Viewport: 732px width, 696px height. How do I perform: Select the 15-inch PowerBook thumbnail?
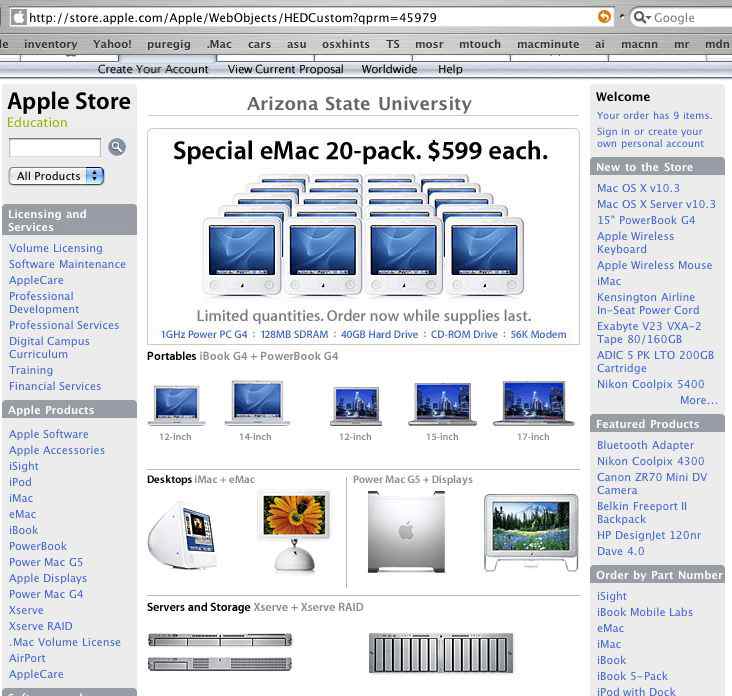point(442,404)
